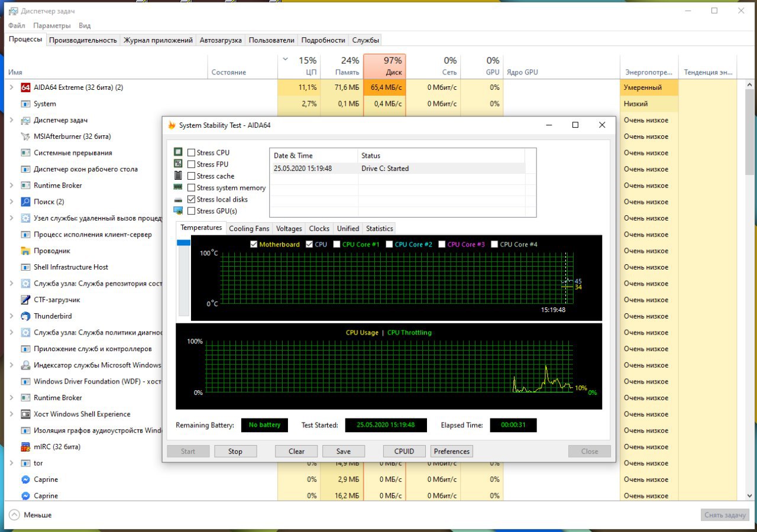The image size is (757, 532).
Task: Click the Диспетчер задач process icon
Action: 25,120
